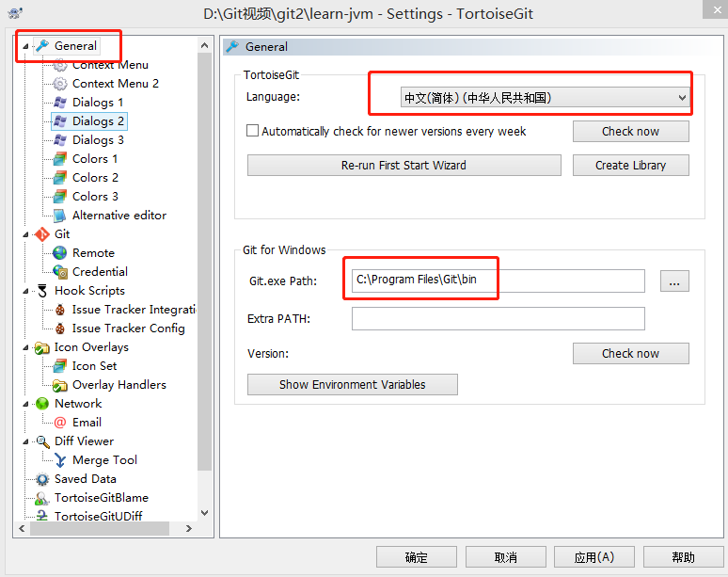
Task: Click the tree horizontal scrollbar right arrow
Action: (188, 528)
